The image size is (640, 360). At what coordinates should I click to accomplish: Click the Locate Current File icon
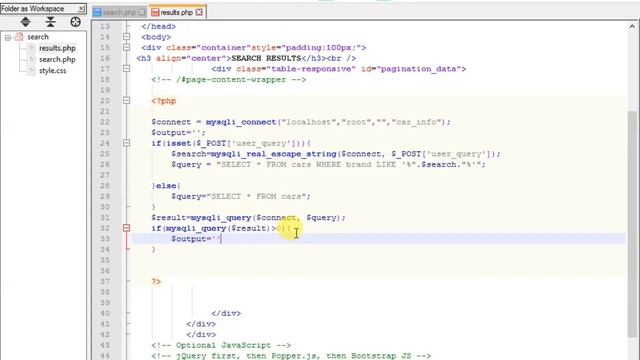[x=76, y=22]
